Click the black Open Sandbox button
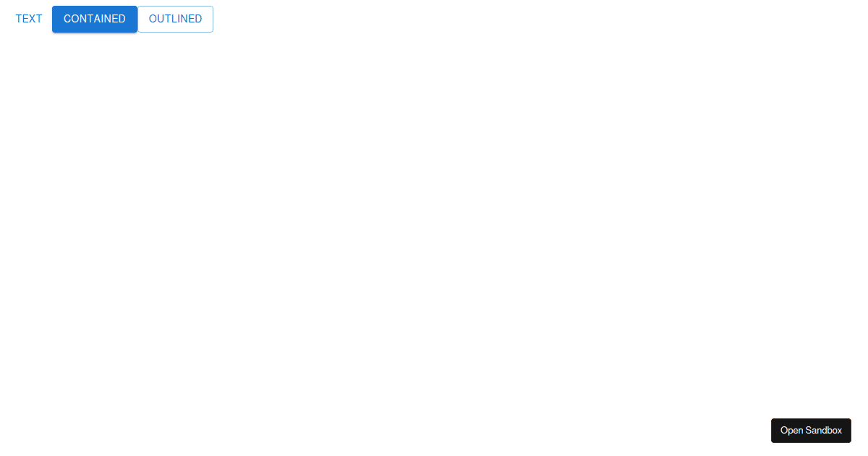The width and height of the screenshot is (868, 456). tap(811, 430)
